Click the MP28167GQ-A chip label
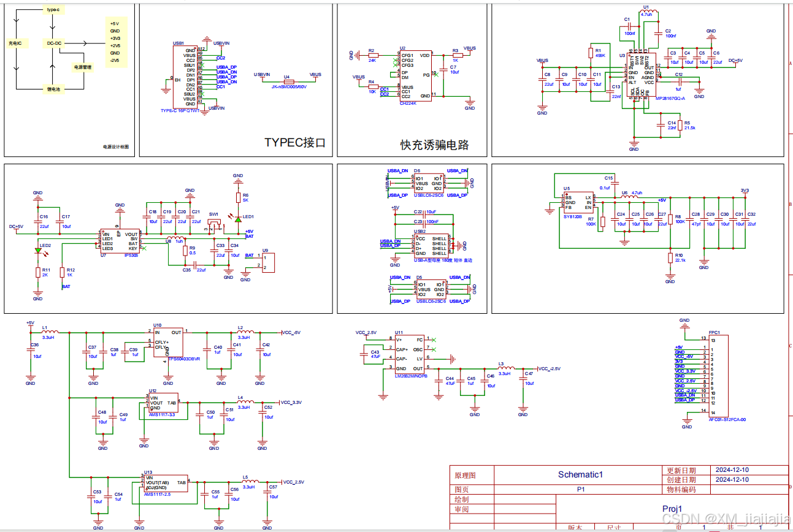The height and width of the screenshot is (532, 793). pyautogui.click(x=670, y=98)
